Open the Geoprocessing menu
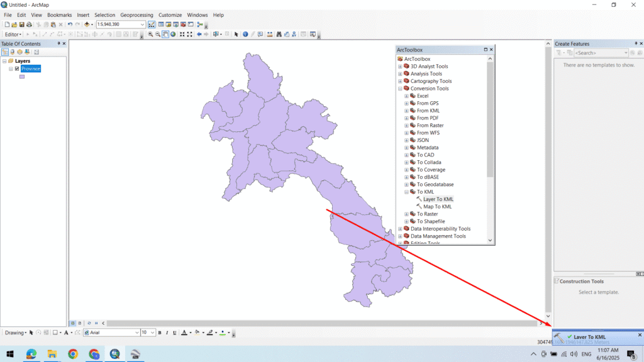The width and height of the screenshot is (644, 362). tap(136, 15)
